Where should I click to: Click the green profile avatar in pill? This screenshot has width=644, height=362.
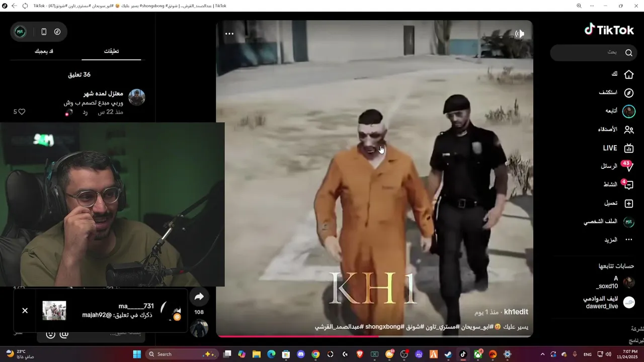pyautogui.click(x=20, y=32)
